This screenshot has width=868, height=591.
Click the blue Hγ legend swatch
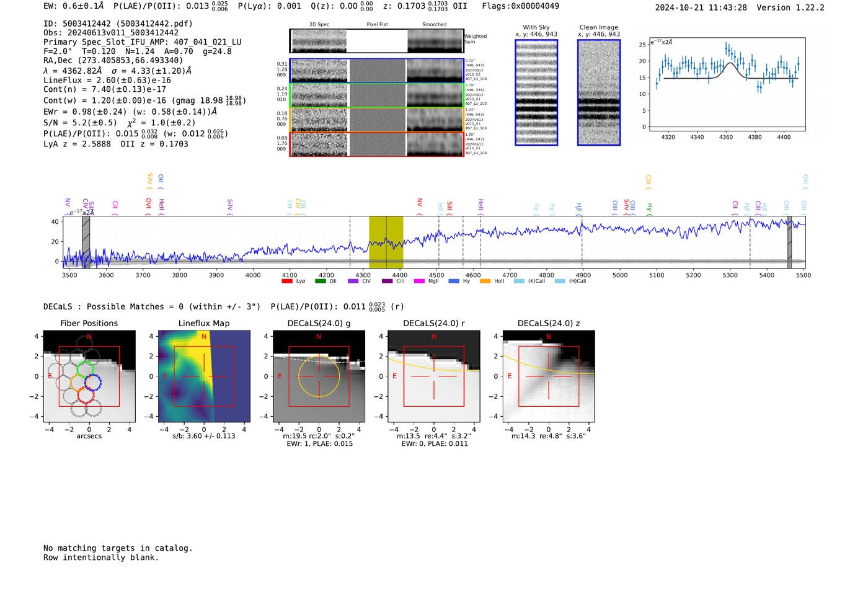pyautogui.click(x=454, y=281)
